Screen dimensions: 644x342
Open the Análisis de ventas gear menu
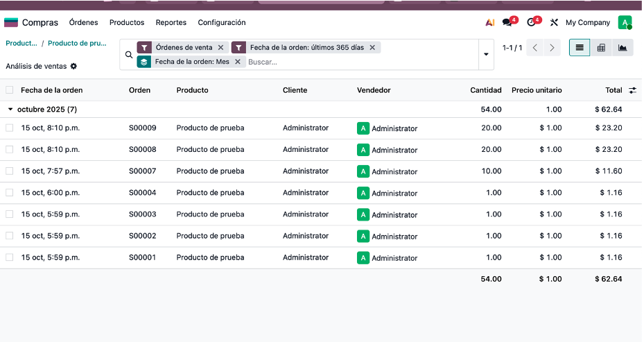coord(73,66)
